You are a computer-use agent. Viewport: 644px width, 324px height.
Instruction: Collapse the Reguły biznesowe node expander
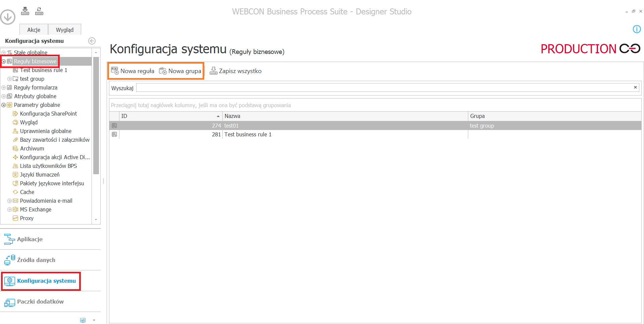tap(4, 61)
